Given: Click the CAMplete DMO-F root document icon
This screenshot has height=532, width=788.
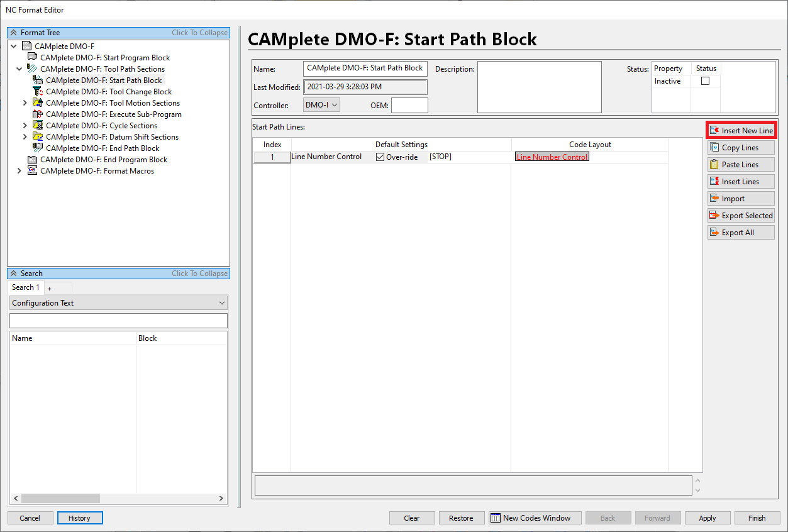Looking at the screenshot, I should (26, 46).
